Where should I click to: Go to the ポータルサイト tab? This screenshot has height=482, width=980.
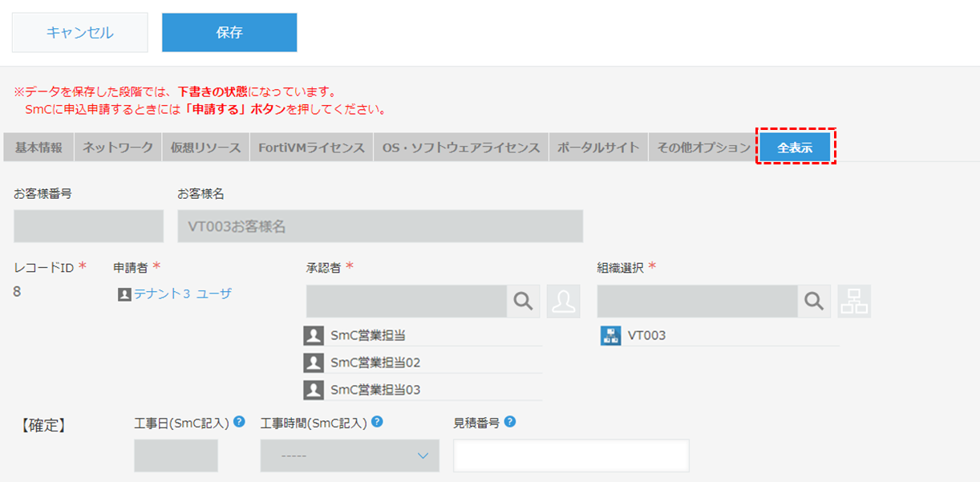[598, 148]
